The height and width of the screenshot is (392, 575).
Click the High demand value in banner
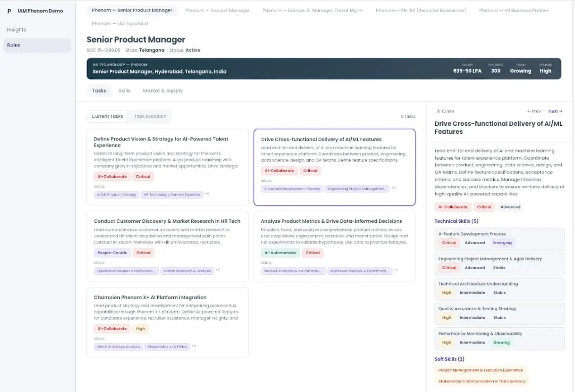click(x=545, y=71)
